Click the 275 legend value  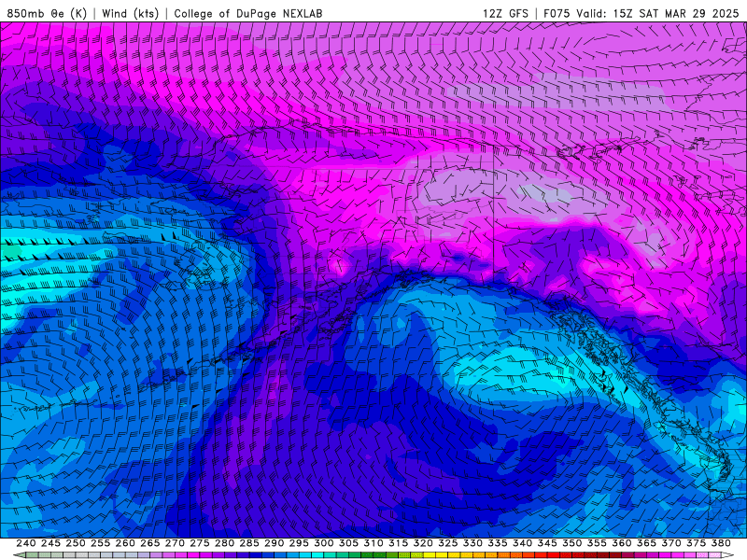coord(200,543)
